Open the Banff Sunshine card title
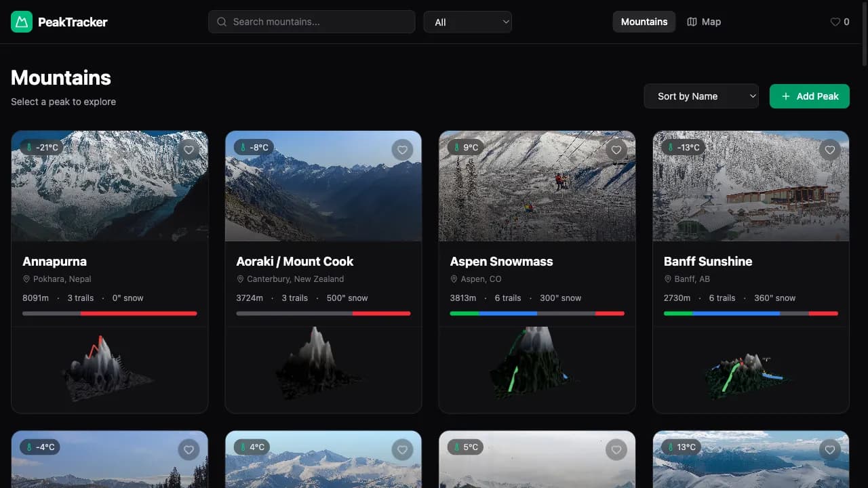 (708, 261)
